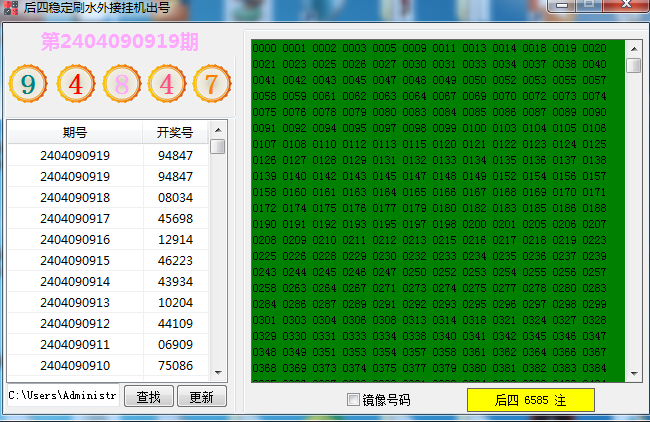Click the green number panel scrollbar thumb
This screenshot has width=650, height=422.
click(x=633, y=66)
